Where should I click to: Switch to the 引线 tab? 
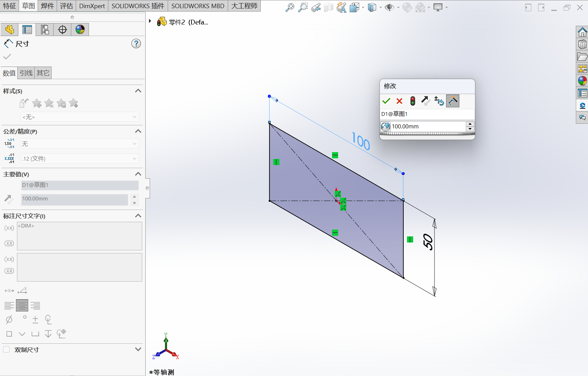tap(26, 73)
